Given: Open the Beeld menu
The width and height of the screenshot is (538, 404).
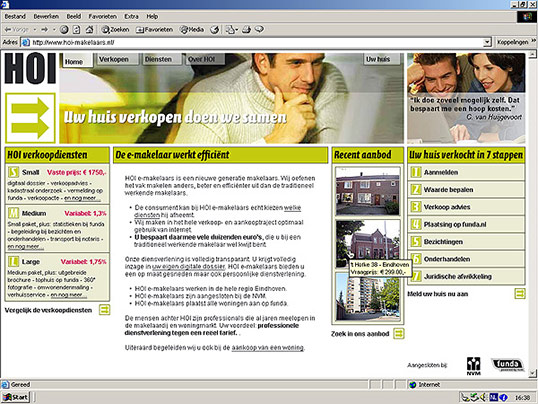Looking at the screenshot, I should tap(73, 16).
